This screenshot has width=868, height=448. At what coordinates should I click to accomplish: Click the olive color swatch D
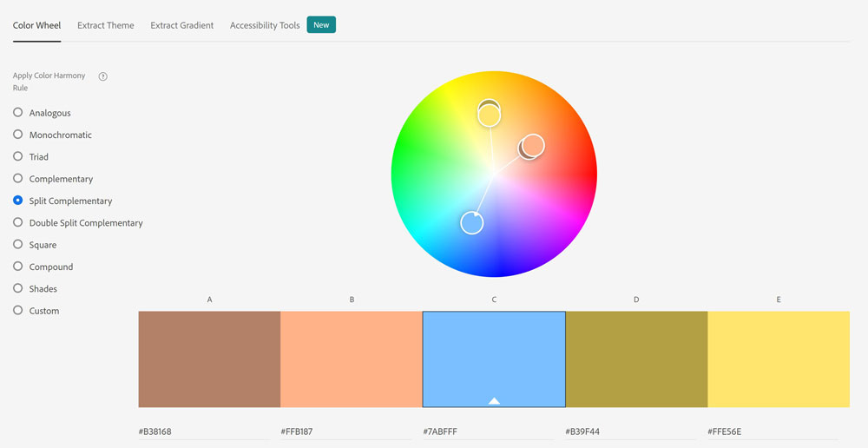click(636, 359)
